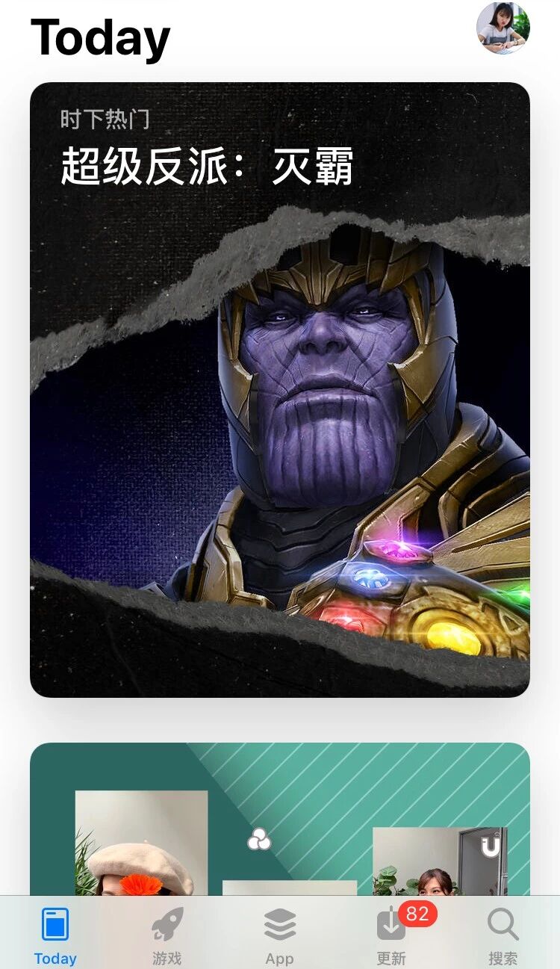Select the 游戏 tab label
The height and width of the screenshot is (969, 560).
167,958
